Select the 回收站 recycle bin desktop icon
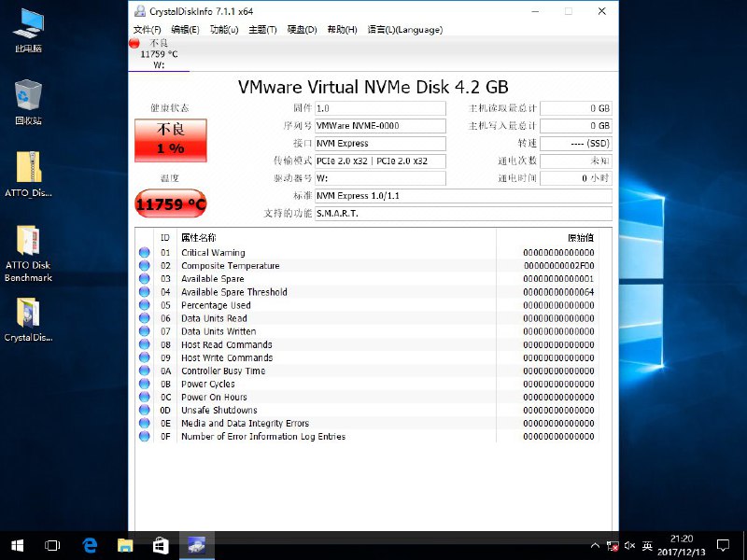The width and height of the screenshot is (747, 560). 28,103
